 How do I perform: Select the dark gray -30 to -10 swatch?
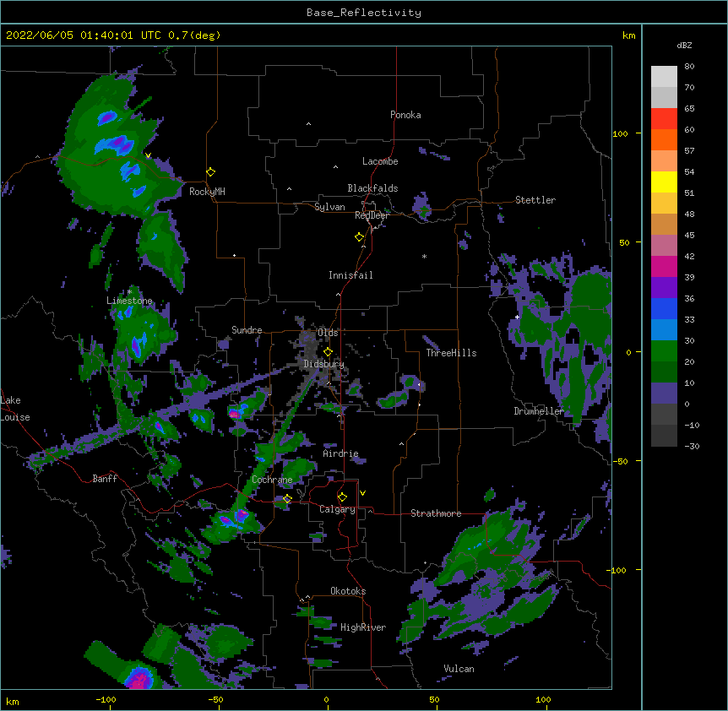pos(664,436)
